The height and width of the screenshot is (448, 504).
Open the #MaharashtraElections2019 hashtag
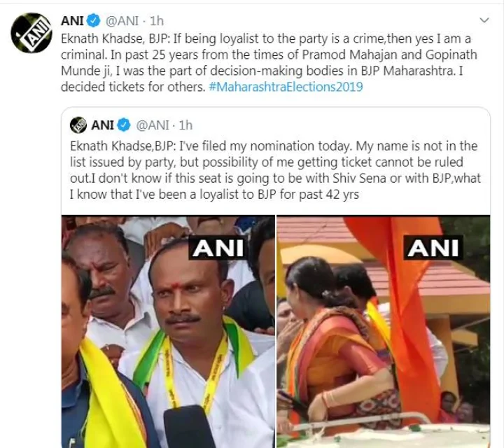click(x=286, y=87)
